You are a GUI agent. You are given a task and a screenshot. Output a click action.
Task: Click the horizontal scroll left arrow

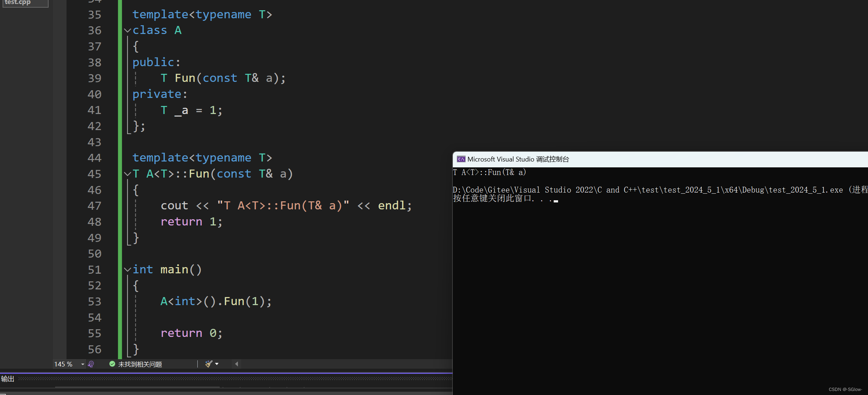(236, 364)
